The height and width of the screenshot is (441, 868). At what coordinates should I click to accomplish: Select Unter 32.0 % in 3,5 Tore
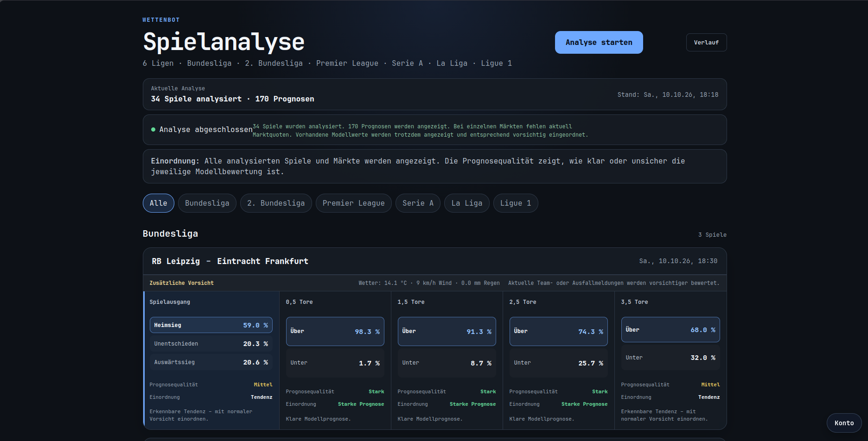(x=670, y=357)
